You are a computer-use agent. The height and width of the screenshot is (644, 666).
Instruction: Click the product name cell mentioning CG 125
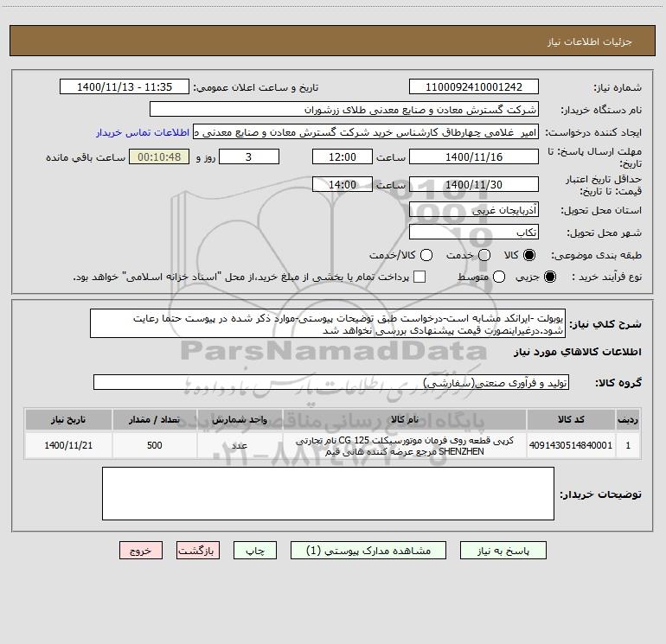405,445
